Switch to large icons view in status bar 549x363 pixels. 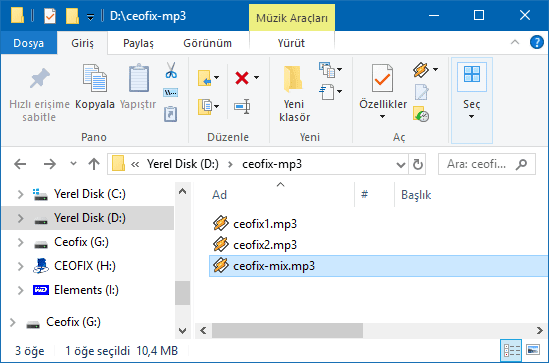coord(533,350)
